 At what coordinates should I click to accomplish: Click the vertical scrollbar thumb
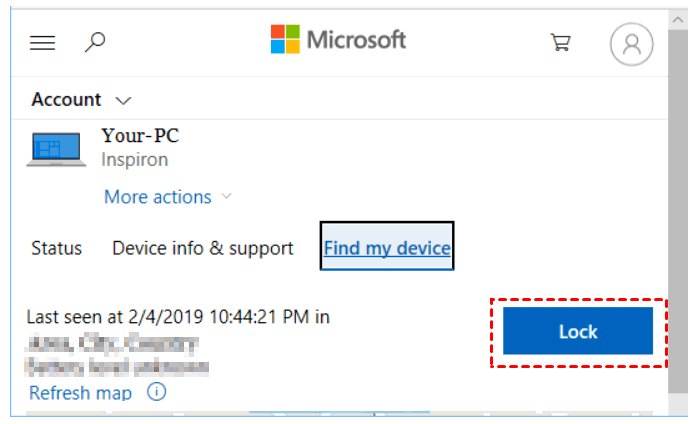(678, 212)
